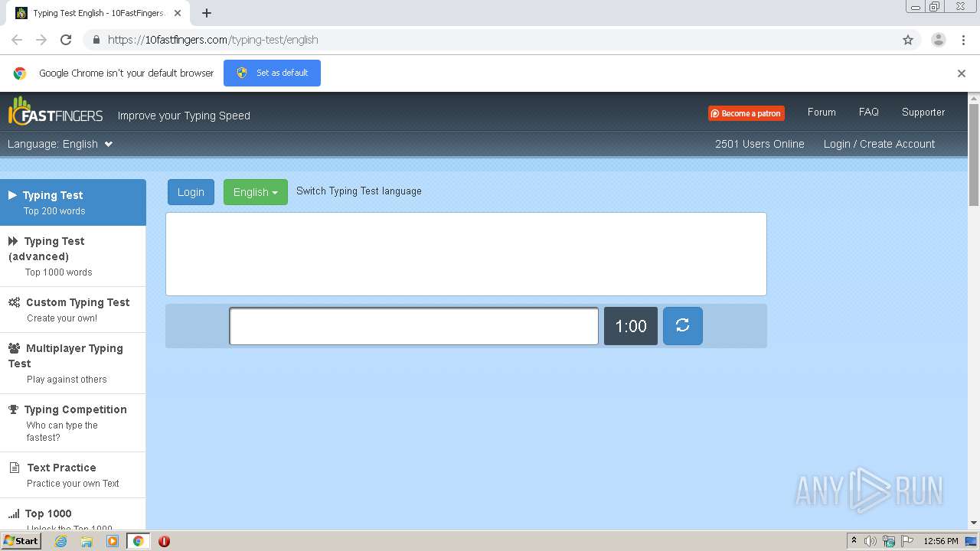Screen dimensions: 980x551
Task: Open Typing Competition in sidebar
Action: (73, 423)
